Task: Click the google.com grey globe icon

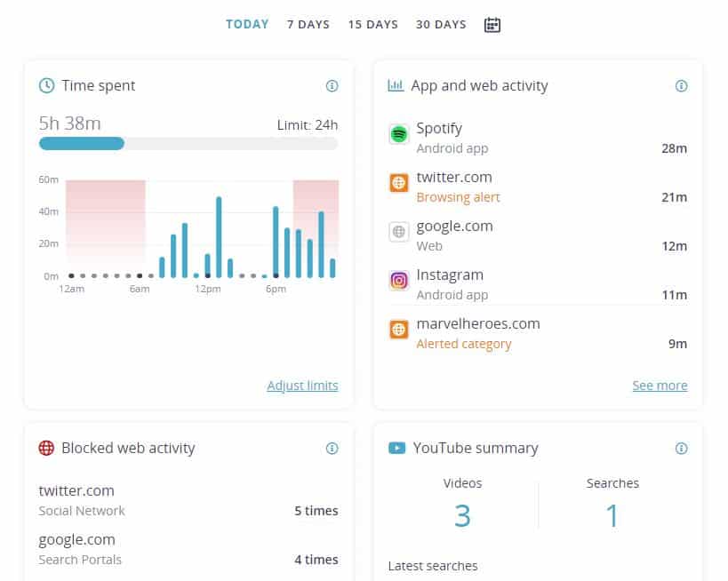Action: pos(399,232)
